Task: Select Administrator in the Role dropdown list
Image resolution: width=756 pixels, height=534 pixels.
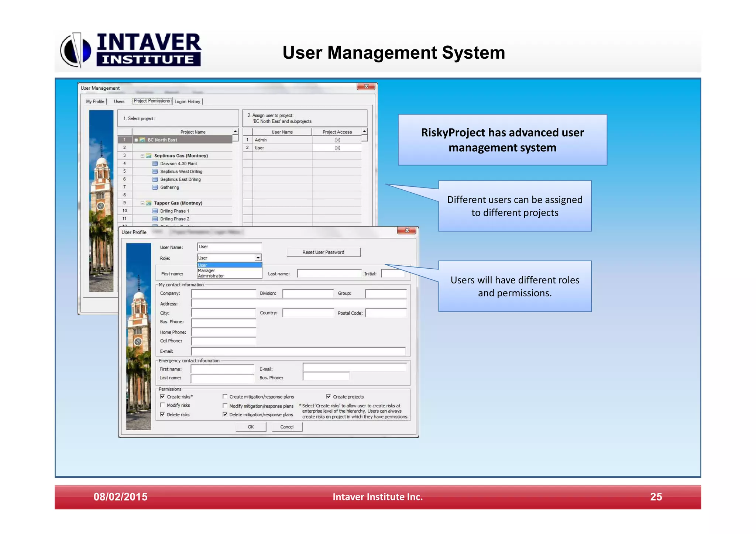Action: (230, 276)
